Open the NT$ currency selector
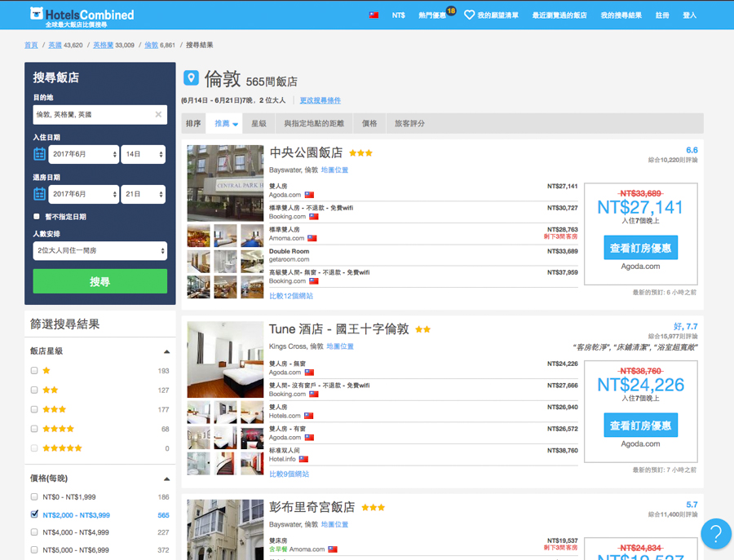 (x=398, y=15)
